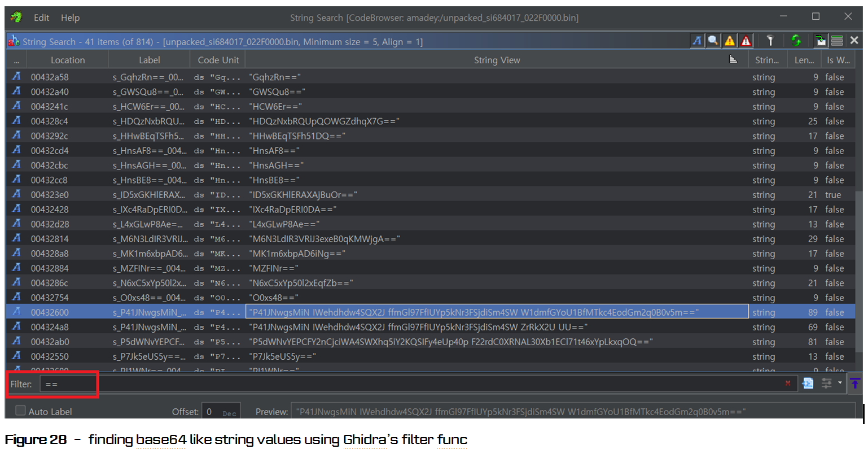Select the "M6N3LdIR3VRiJ3exeB0qKMWjgA==" string
The width and height of the screenshot is (868, 449).
click(324, 238)
